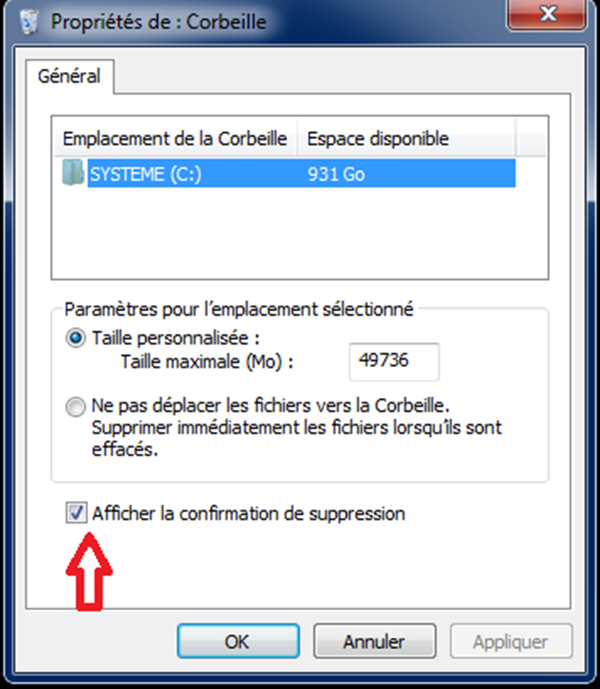Click the Propriétés de : Corbeille title text

click(158, 20)
